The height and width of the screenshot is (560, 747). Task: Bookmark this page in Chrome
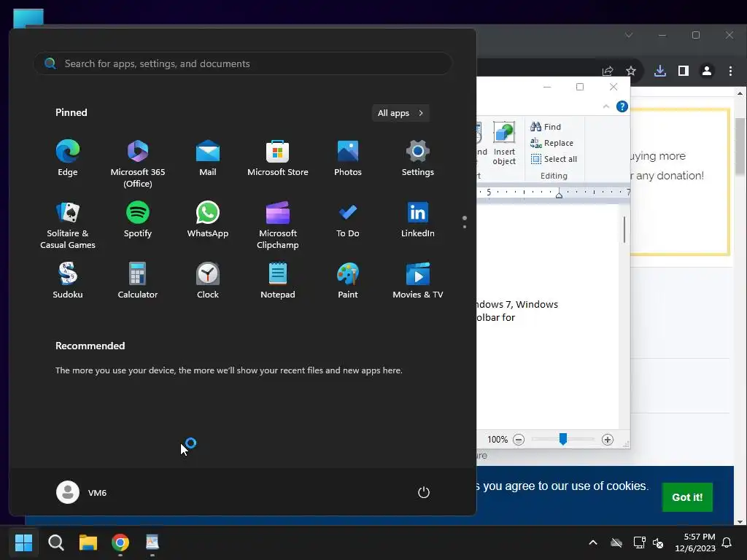click(631, 71)
